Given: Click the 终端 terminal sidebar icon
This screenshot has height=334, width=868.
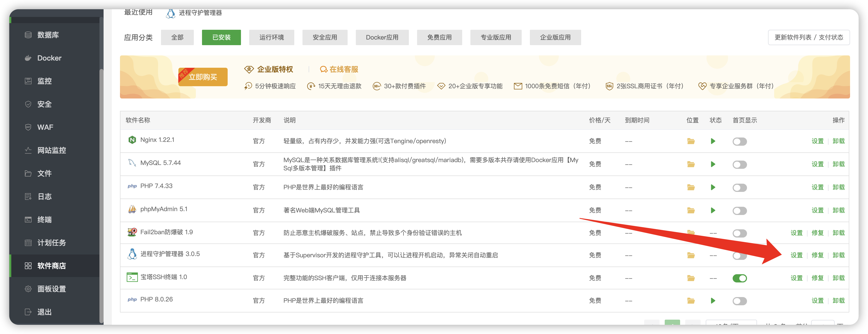Looking at the screenshot, I should [28, 220].
